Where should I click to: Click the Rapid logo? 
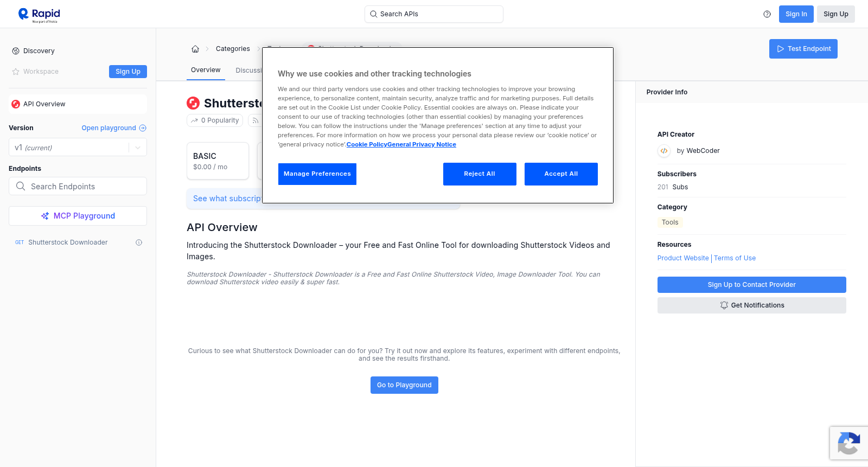point(39,14)
